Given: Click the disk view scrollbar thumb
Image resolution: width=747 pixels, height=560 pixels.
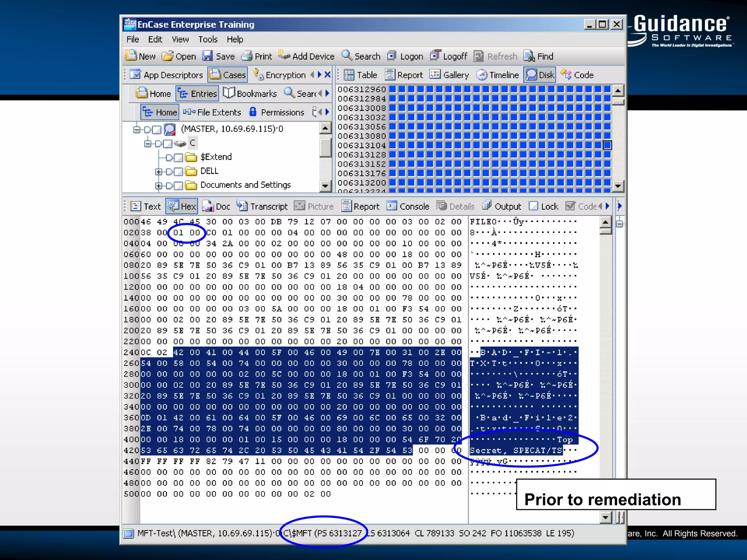Looking at the screenshot, I should (618, 102).
